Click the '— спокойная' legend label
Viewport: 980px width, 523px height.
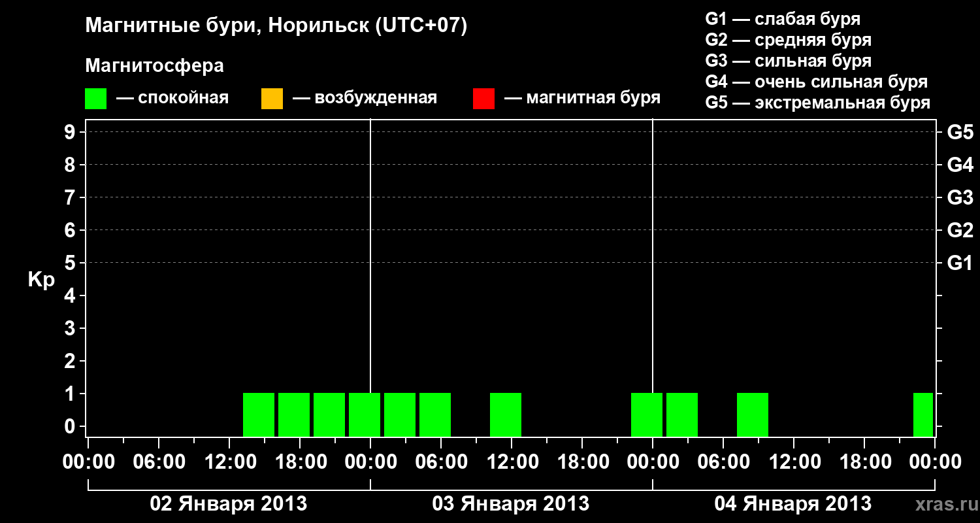click(172, 98)
